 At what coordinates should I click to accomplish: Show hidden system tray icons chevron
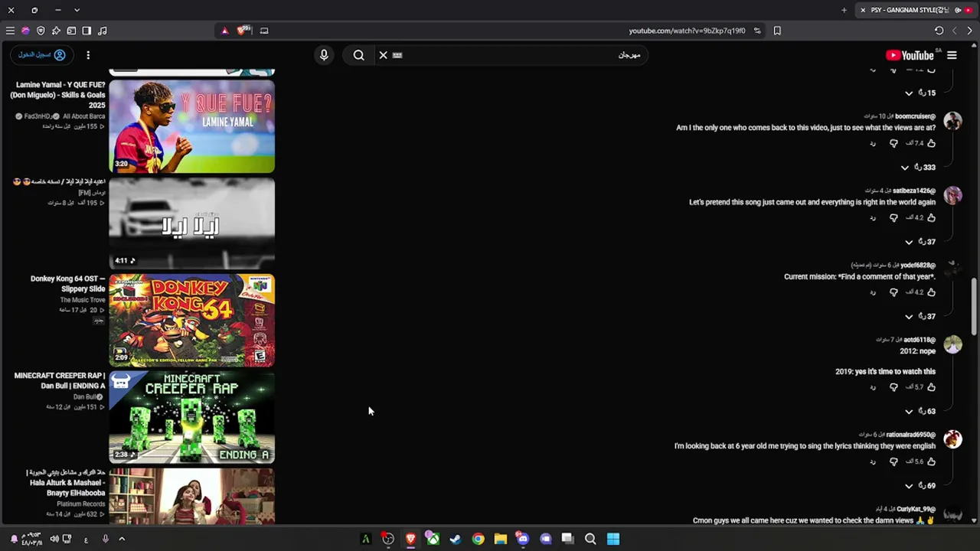(x=121, y=539)
